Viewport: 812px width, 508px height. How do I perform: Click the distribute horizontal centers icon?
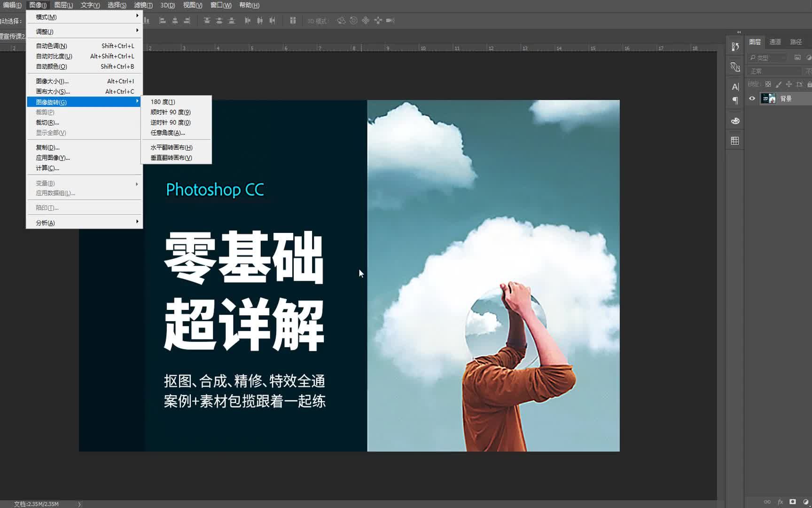pos(260,21)
